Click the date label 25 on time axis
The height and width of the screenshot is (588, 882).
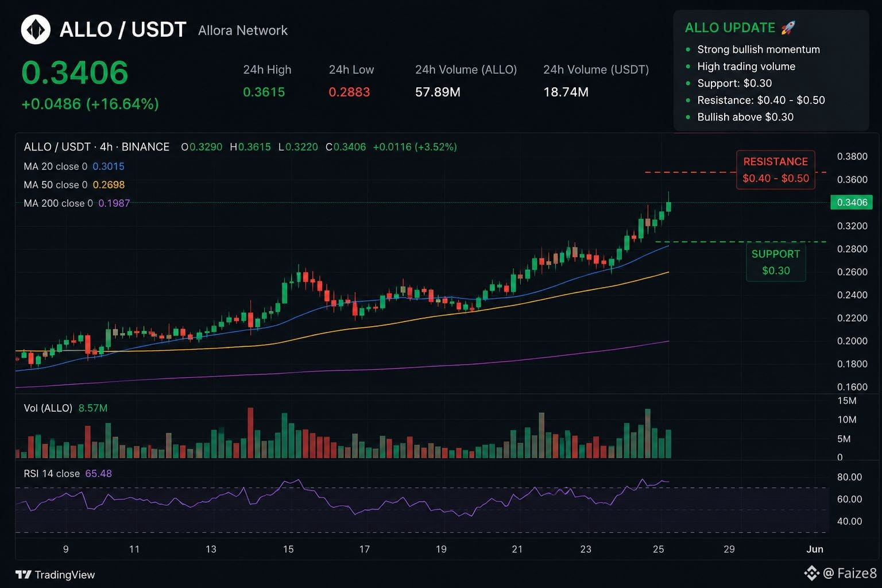tap(659, 550)
